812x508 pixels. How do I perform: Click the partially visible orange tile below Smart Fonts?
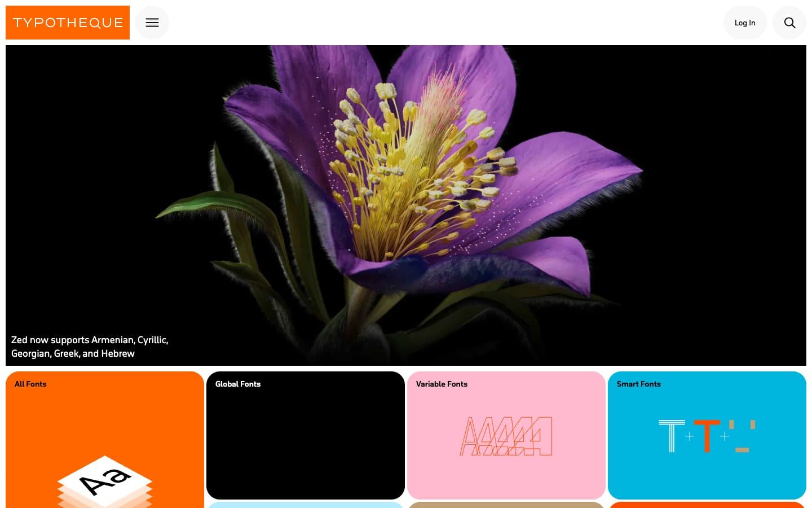(707, 505)
